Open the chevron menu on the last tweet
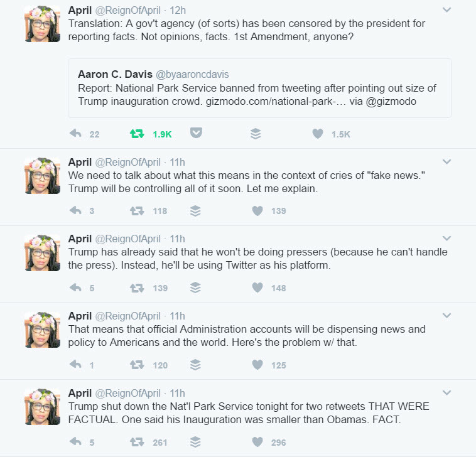This screenshot has width=476, height=457. click(446, 393)
